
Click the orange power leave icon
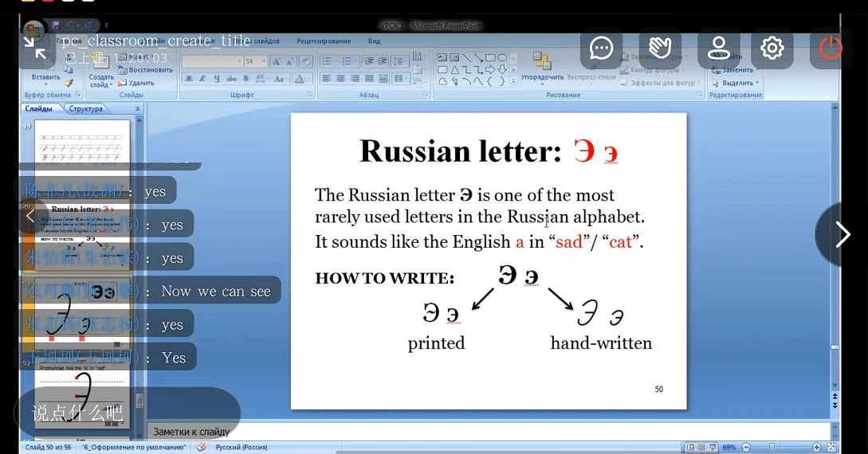(x=831, y=48)
